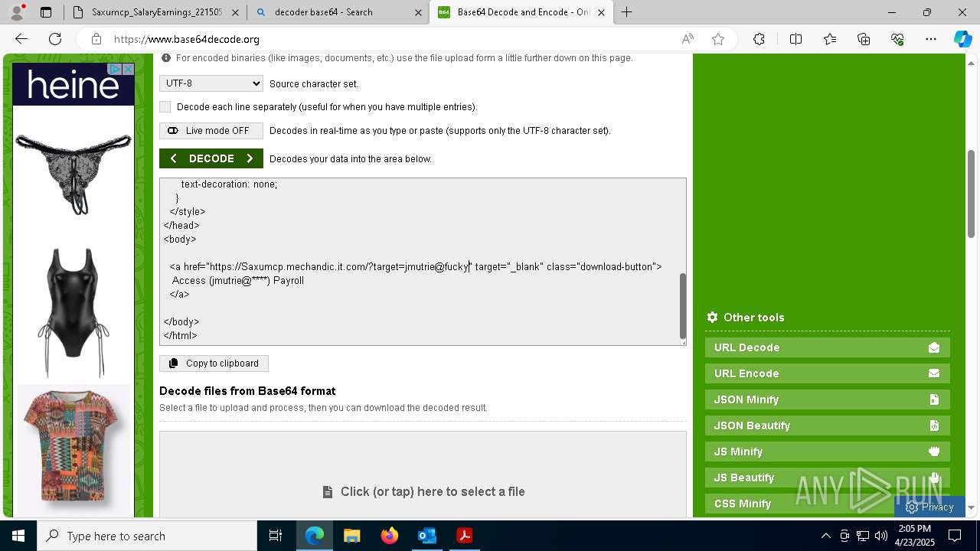Screen dimensions: 980x551
Task: Show hidden system tray icons
Action: tap(825, 536)
